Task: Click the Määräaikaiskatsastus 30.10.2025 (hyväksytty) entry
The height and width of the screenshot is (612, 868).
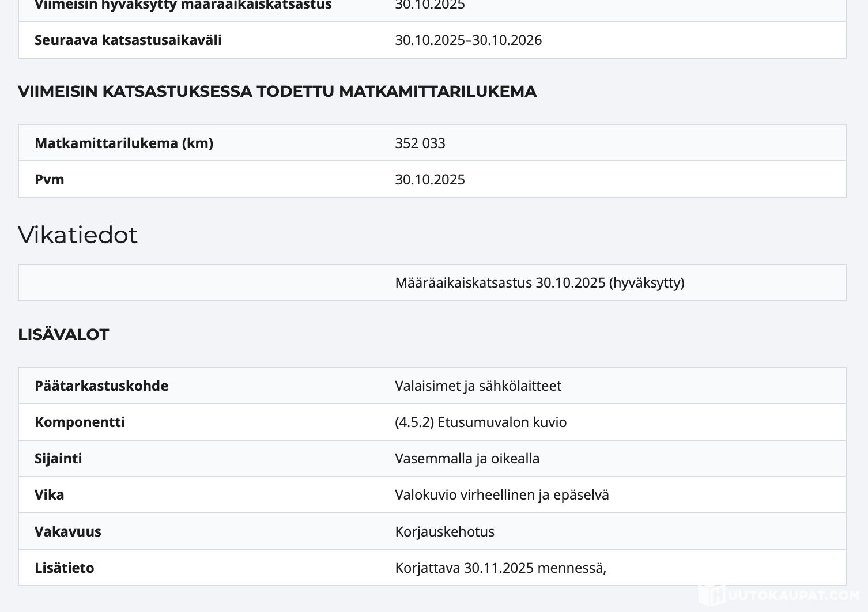Action: point(539,282)
